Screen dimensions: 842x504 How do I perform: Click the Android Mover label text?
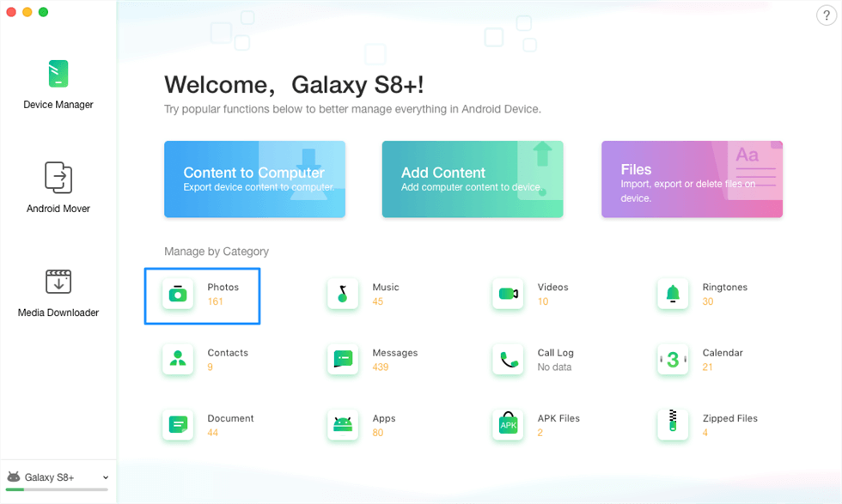[x=58, y=209]
